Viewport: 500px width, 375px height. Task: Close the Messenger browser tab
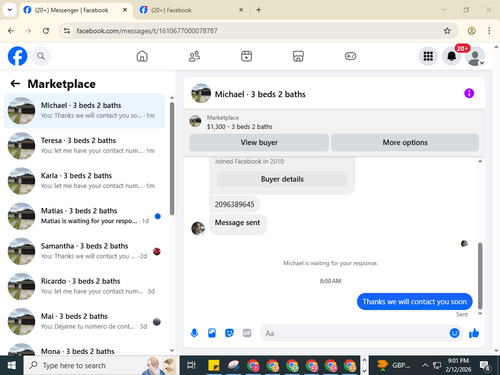(125, 10)
